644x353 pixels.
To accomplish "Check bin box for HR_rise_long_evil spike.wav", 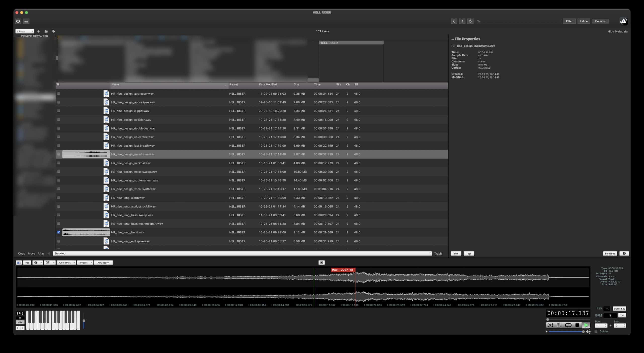I will (59, 241).
